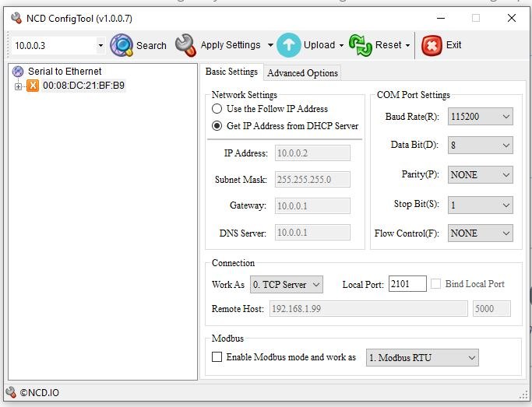Viewport: 532px width, 407px height.
Task: Toggle the Bind Local Port checkbox
Action: 435,283
